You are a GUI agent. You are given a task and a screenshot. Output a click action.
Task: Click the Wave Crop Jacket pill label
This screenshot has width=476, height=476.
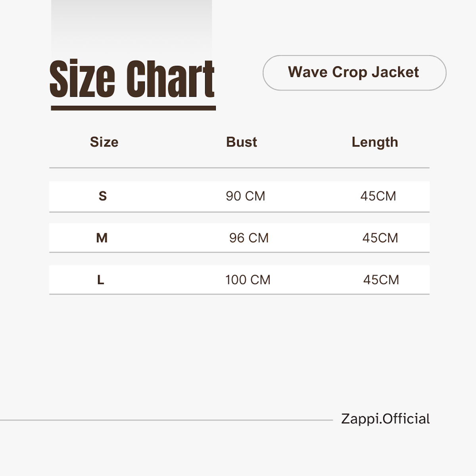click(x=354, y=73)
